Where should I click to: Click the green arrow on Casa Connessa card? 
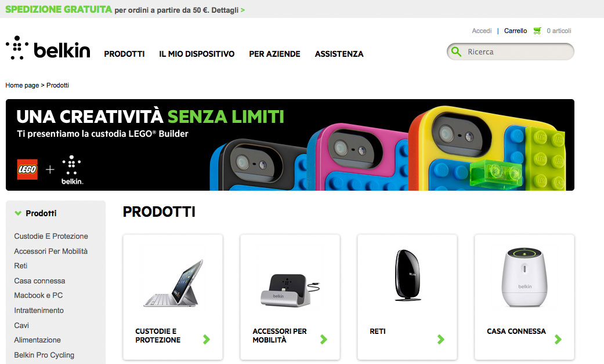[558, 340]
